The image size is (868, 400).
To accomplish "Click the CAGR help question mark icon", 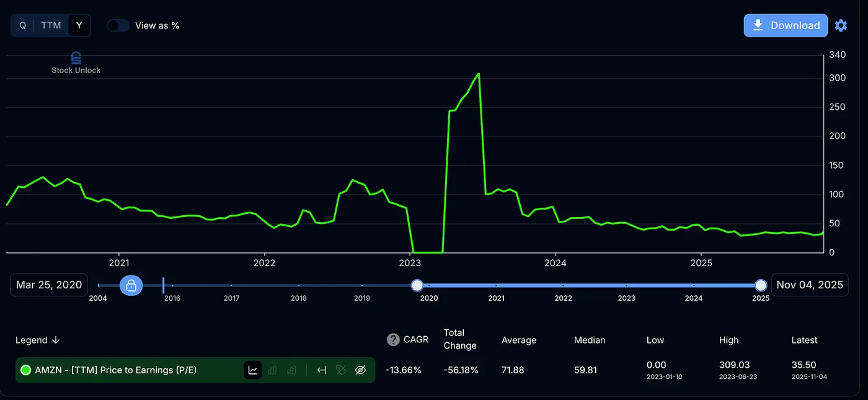I will point(393,340).
